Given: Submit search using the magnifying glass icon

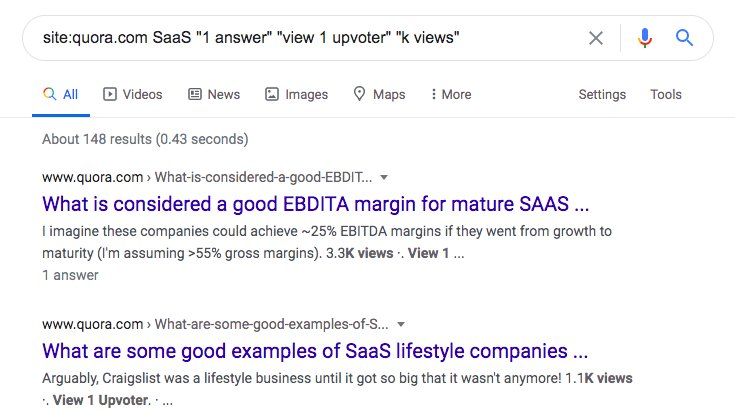Looking at the screenshot, I should [x=685, y=38].
